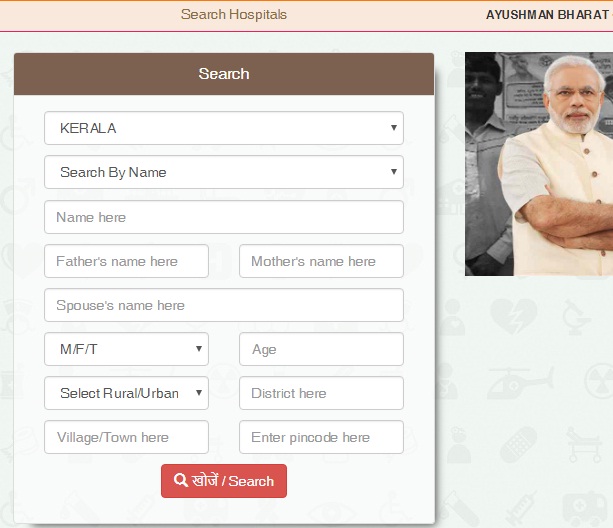Screen dimensions: 613x528
Task: Expand the Select Rural/Urban dropdown
Action: coord(126,393)
